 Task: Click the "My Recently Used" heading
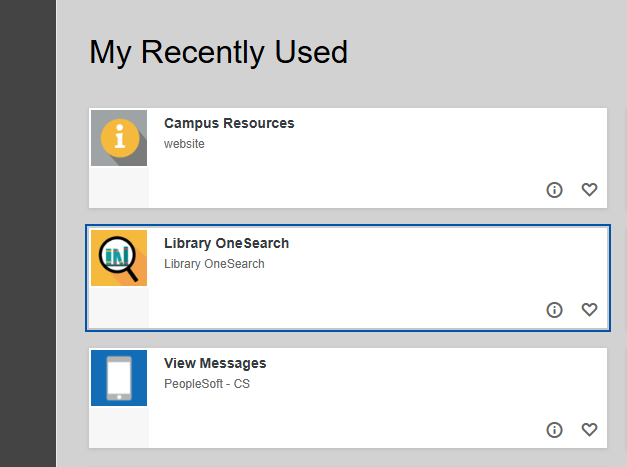point(218,52)
